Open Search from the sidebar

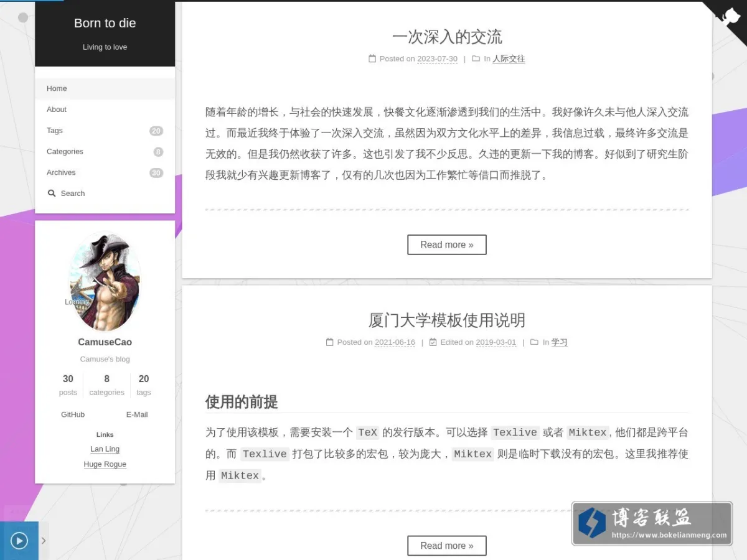[x=105, y=194]
